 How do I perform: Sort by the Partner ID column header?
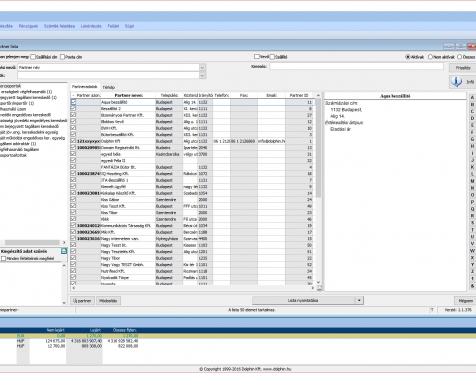[x=299, y=95]
